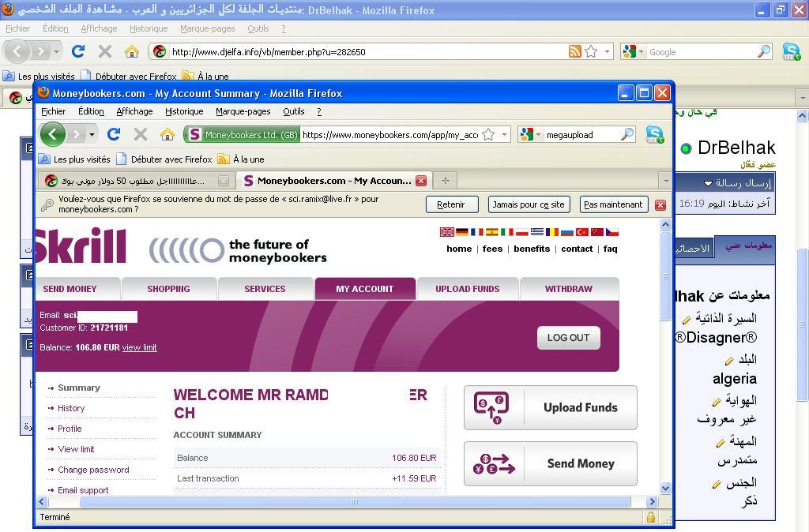Viewport: 809px width, 532px height.
Task: Click search magnifier beside megaupload field
Action: pos(627,134)
